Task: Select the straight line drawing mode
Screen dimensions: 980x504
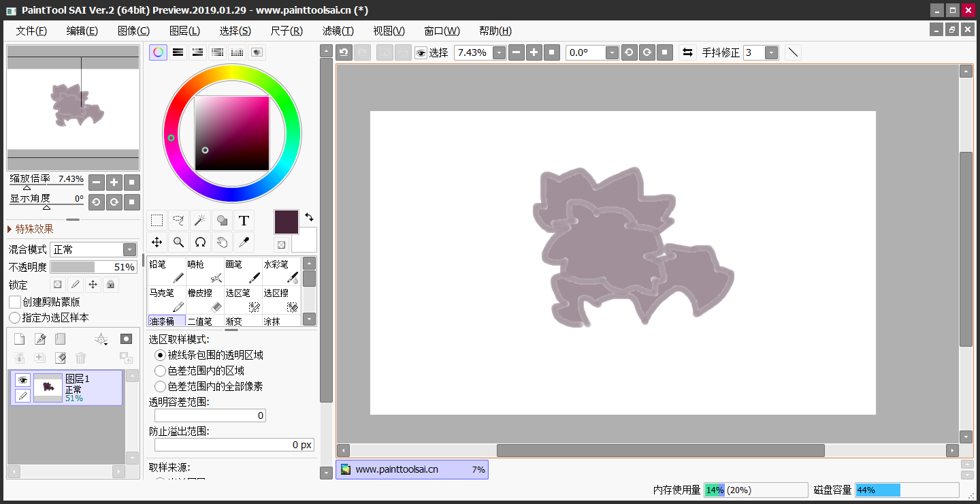Action: pos(793,52)
